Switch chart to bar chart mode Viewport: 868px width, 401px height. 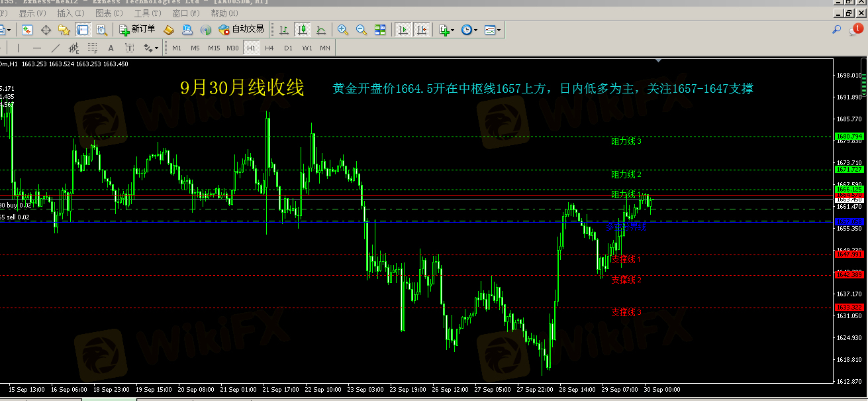point(284,30)
